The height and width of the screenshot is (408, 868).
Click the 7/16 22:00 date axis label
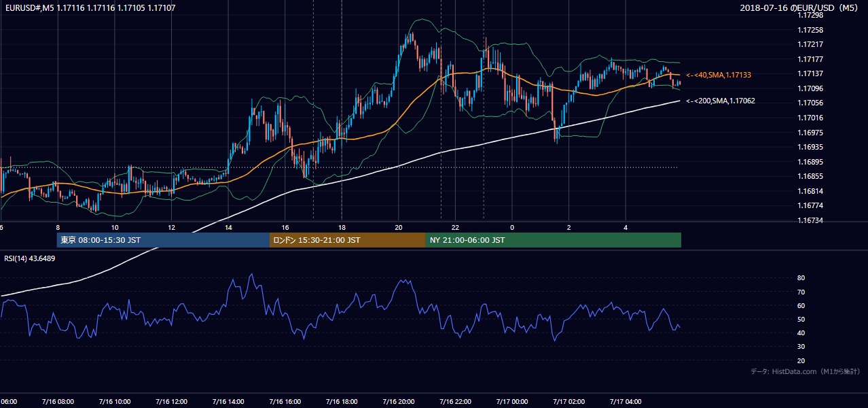click(455, 402)
